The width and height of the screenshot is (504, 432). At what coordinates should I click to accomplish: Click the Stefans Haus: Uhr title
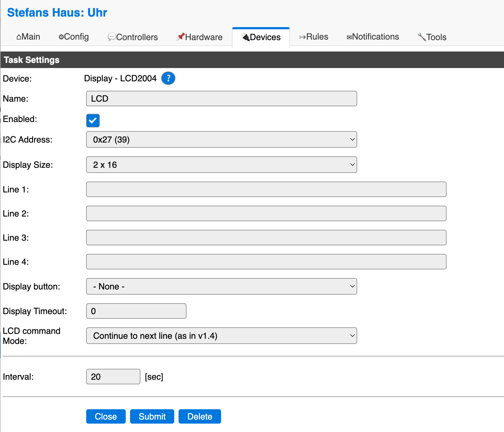point(57,12)
